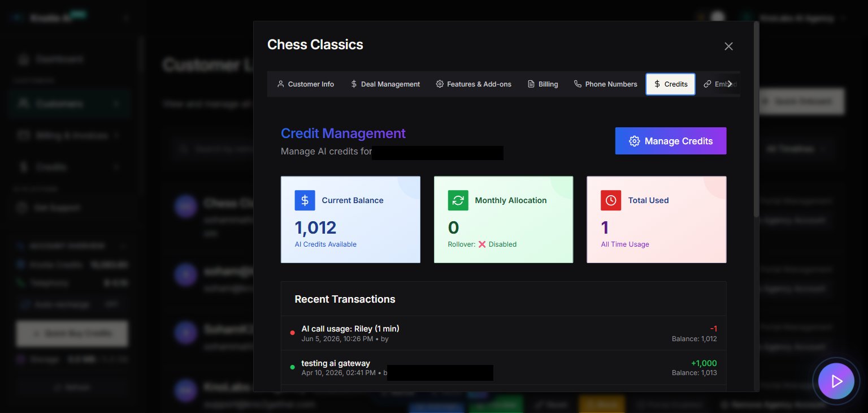Click Quick Buy Credits in the background sidebar
The height and width of the screenshot is (413, 868).
pos(72,334)
